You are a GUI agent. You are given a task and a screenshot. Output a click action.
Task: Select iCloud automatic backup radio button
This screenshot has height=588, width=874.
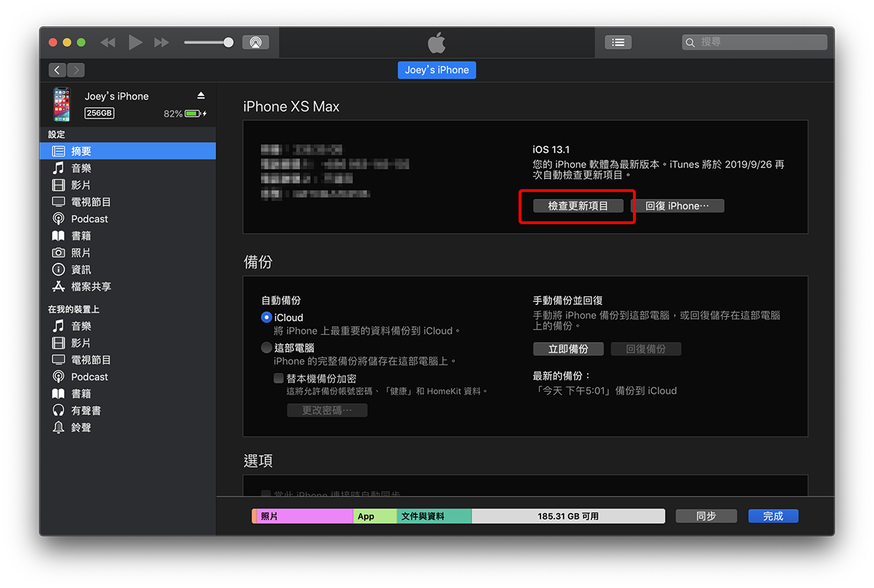coord(267,317)
